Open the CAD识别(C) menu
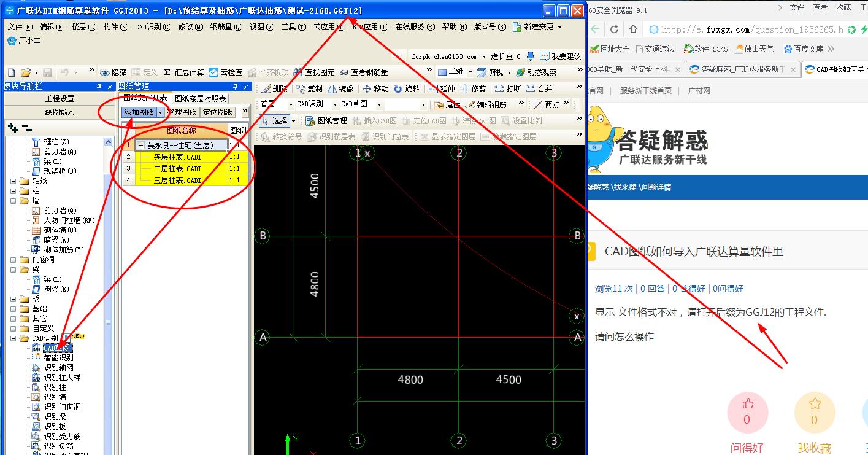Screen dimensions: 868x455 click(x=153, y=27)
